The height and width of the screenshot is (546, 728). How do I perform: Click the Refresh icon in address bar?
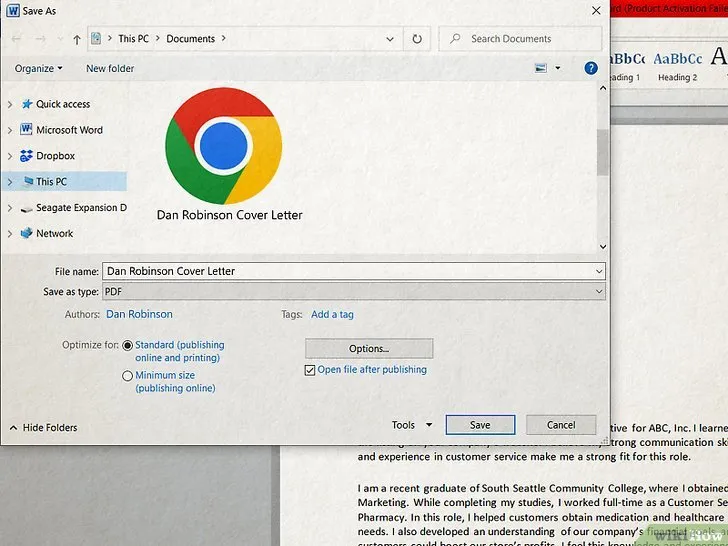coord(417,39)
